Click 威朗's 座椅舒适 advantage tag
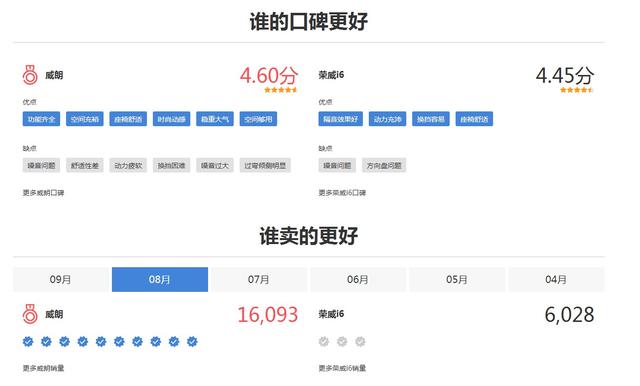Screen dimensions: 640x386 tap(128, 119)
